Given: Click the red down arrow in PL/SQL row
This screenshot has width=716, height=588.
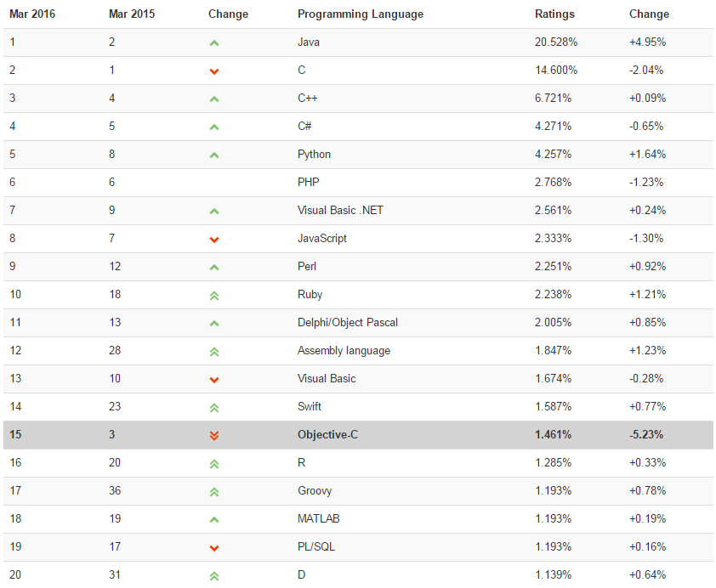Looking at the screenshot, I should click(214, 547).
